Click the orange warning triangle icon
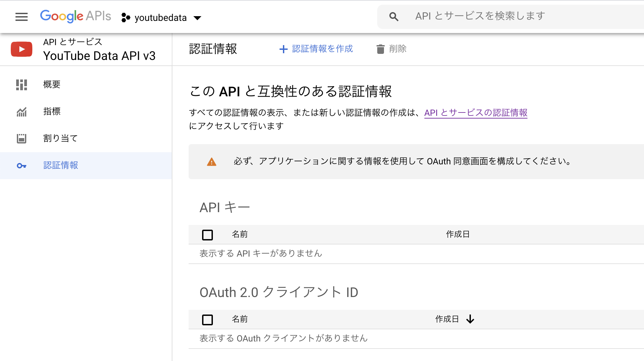The height and width of the screenshot is (361, 644). (x=212, y=162)
